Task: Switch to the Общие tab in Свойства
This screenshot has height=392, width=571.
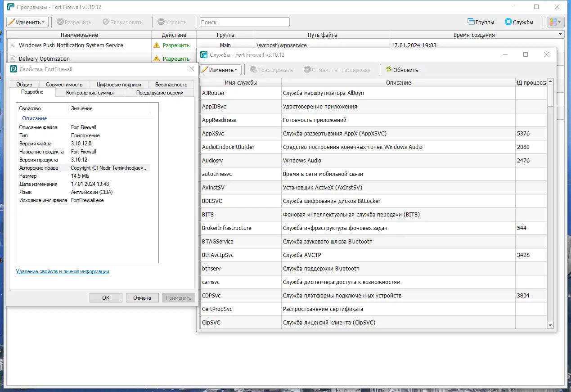Action: tap(24, 84)
